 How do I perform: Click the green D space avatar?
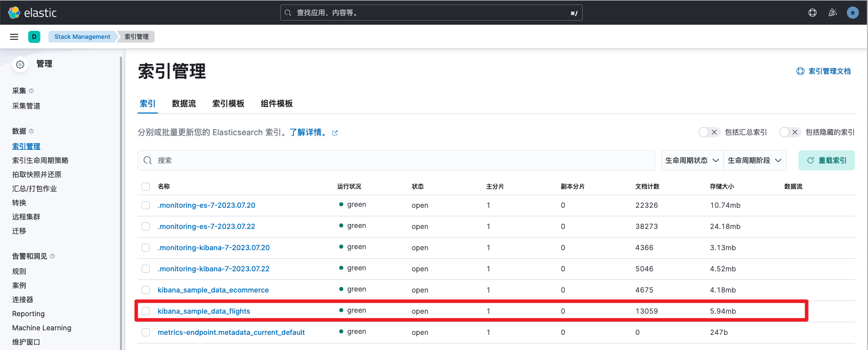[x=34, y=37]
